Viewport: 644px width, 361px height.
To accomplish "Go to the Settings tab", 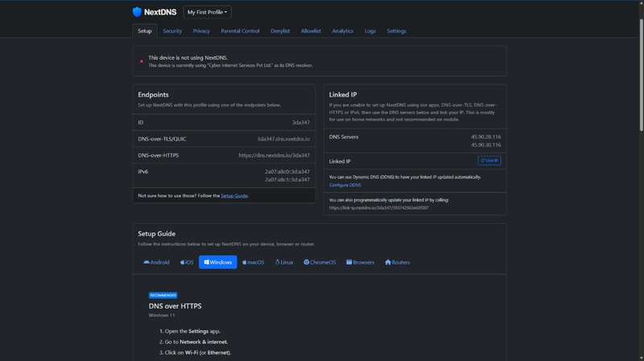I will point(396,31).
